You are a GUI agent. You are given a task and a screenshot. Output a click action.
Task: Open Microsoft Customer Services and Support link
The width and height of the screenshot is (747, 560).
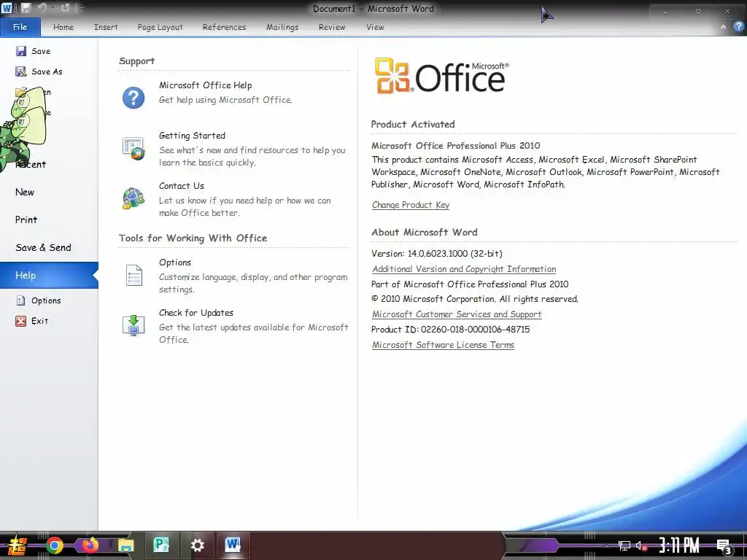coord(457,314)
